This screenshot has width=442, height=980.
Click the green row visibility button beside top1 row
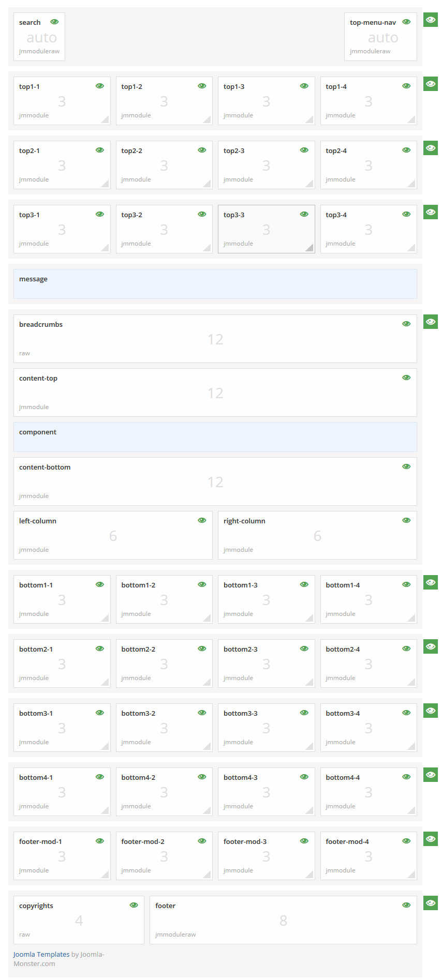pyautogui.click(x=430, y=84)
